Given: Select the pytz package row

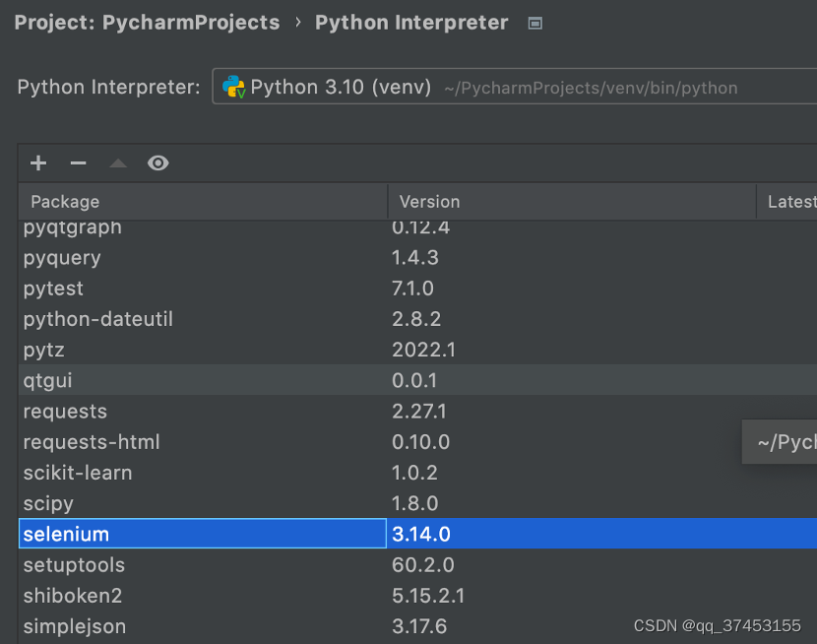Looking at the screenshot, I should click(x=418, y=350).
